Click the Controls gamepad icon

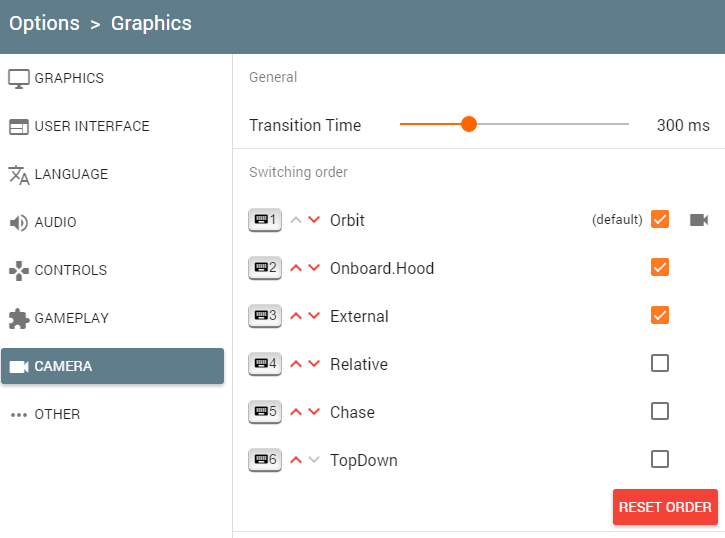(18, 271)
